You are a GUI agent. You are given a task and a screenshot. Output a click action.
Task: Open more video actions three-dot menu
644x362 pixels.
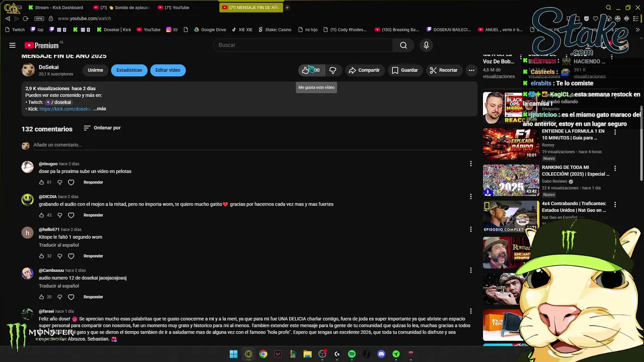471,70
